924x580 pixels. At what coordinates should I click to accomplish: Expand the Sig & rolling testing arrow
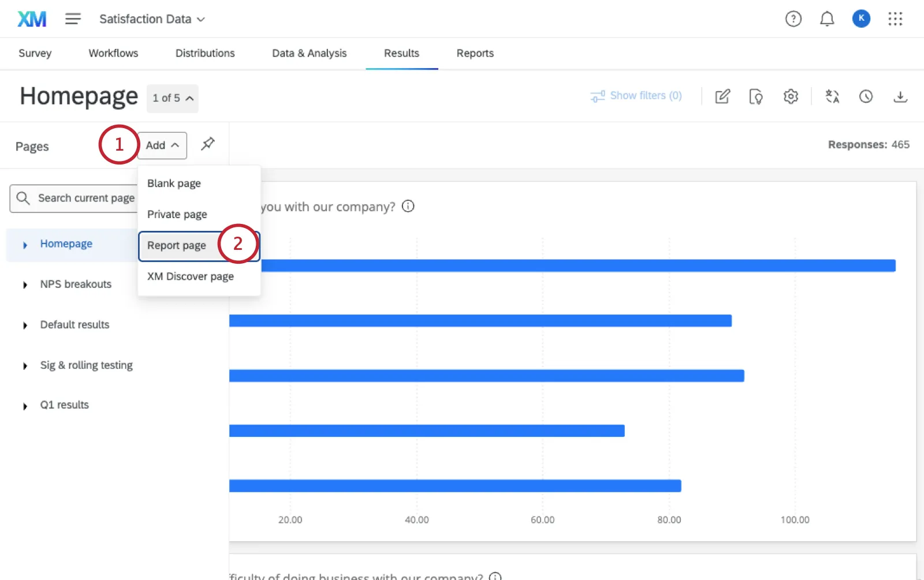[25, 366]
